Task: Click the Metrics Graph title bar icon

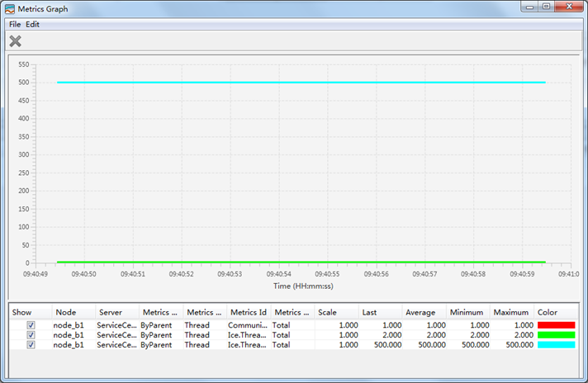Action: [10, 9]
